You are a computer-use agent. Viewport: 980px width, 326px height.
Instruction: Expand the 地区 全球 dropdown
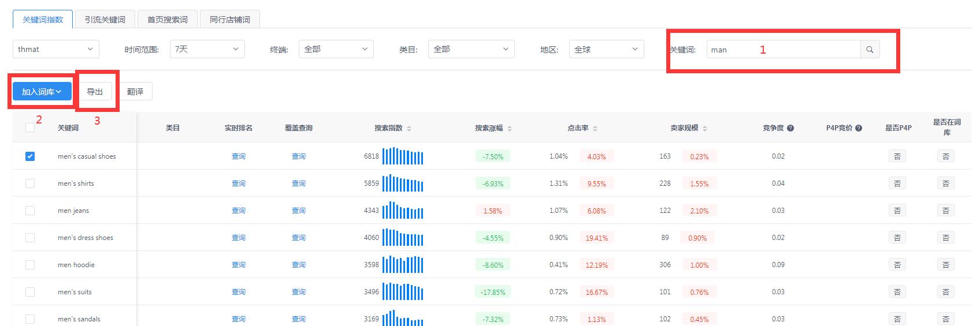(x=606, y=49)
